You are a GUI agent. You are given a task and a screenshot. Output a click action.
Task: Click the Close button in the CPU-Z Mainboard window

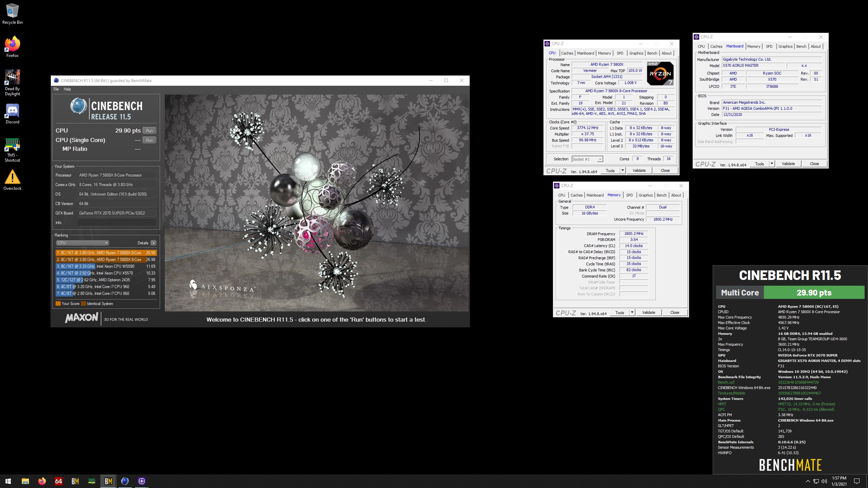pos(814,164)
